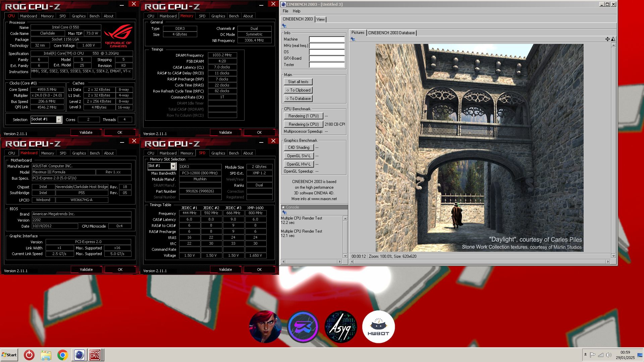This screenshot has width=644, height=362.
Task: Click the Console vertical scrollbar down arrow
Action: (x=345, y=256)
